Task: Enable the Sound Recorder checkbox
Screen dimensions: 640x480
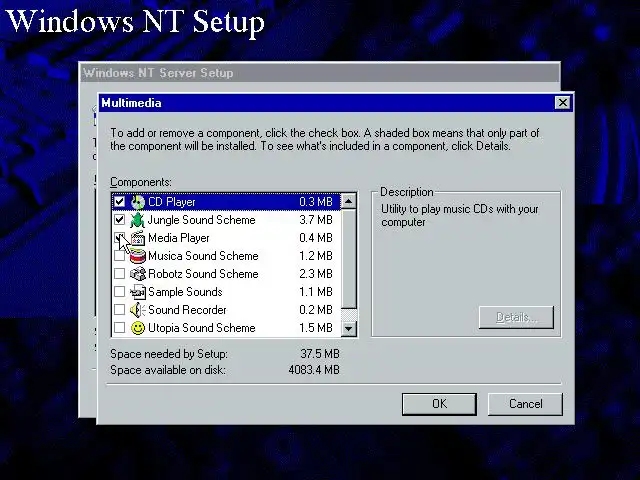Action: pos(119,310)
